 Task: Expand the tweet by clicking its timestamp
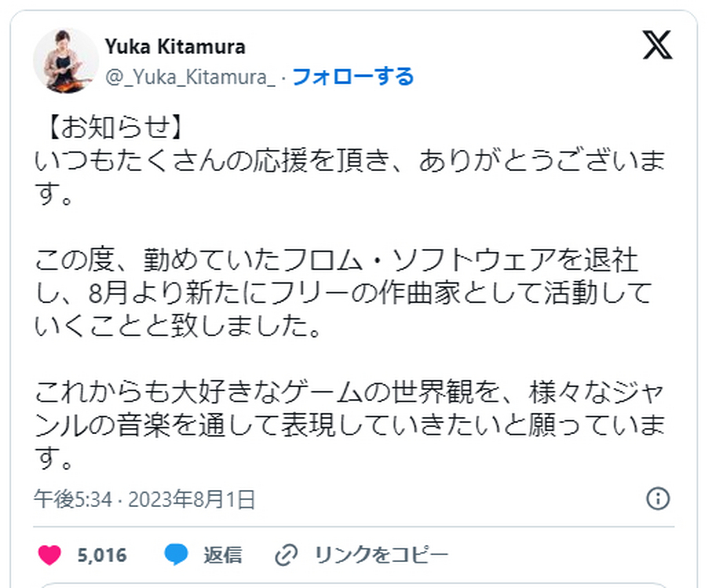pos(146,498)
